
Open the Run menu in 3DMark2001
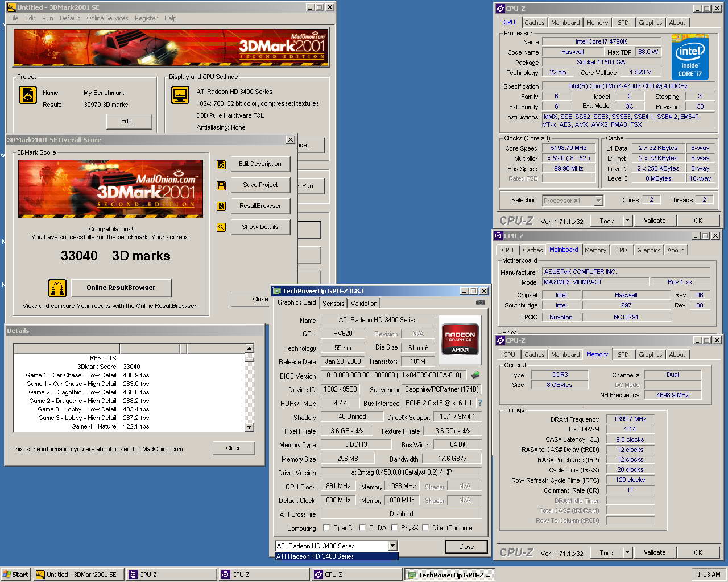(48, 18)
